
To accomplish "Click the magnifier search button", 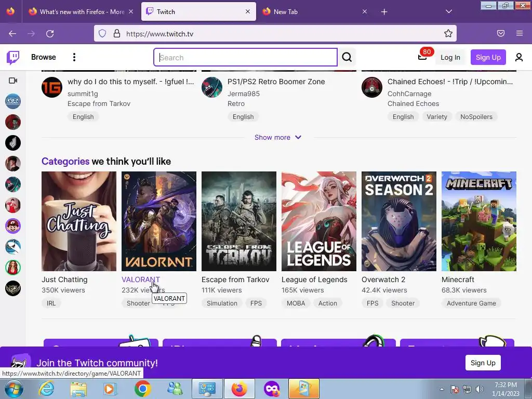I will pos(347,57).
